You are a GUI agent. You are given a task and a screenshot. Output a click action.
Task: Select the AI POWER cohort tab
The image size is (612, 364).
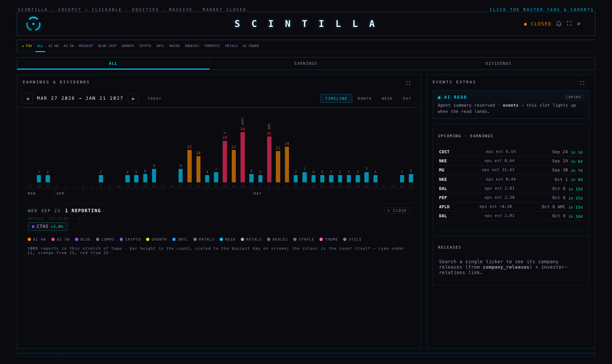[x=251, y=46]
